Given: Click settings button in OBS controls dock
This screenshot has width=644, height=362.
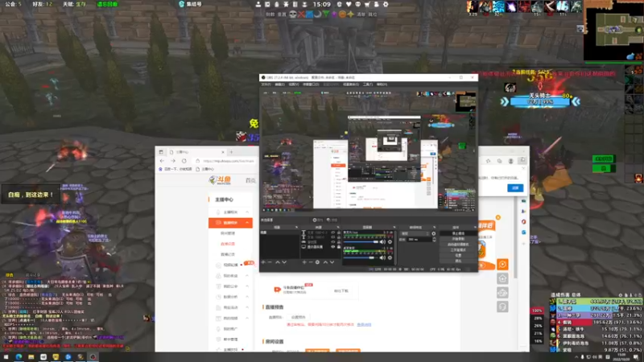Looking at the screenshot, I should click(x=458, y=255).
